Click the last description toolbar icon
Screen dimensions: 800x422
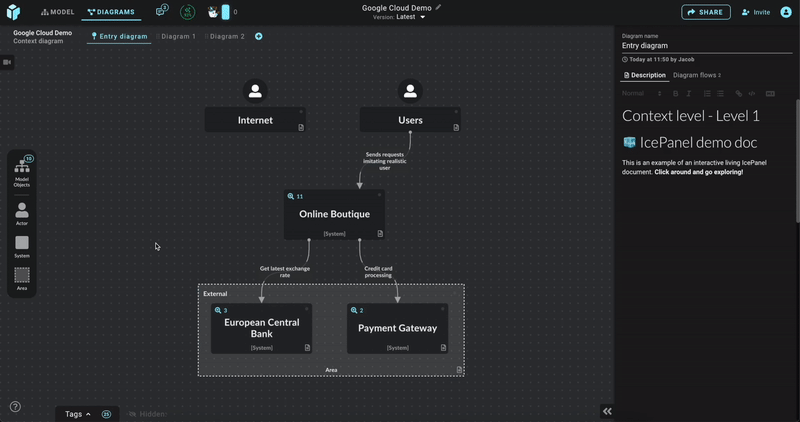pyautogui.click(x=770, y=93)
